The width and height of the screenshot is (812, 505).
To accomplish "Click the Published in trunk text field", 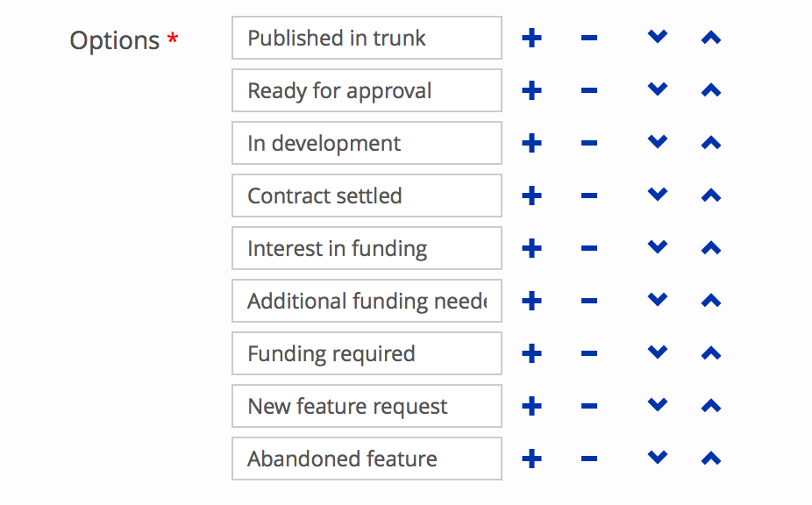I will pyautogui.click(x=367, y=38).
